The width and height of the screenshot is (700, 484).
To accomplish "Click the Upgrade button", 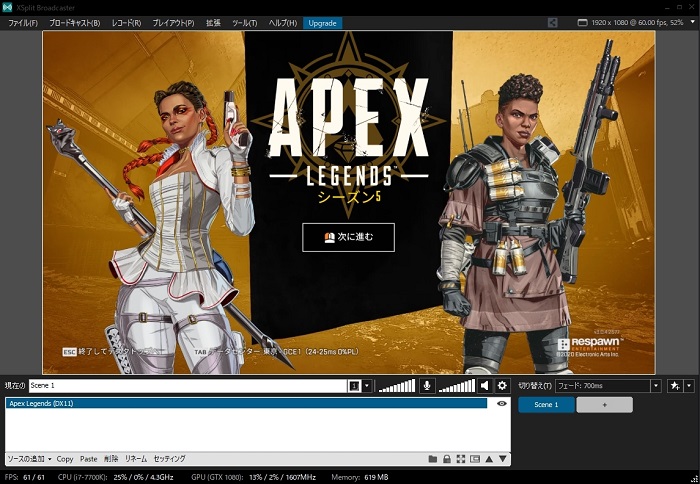I will click(322, 23).
